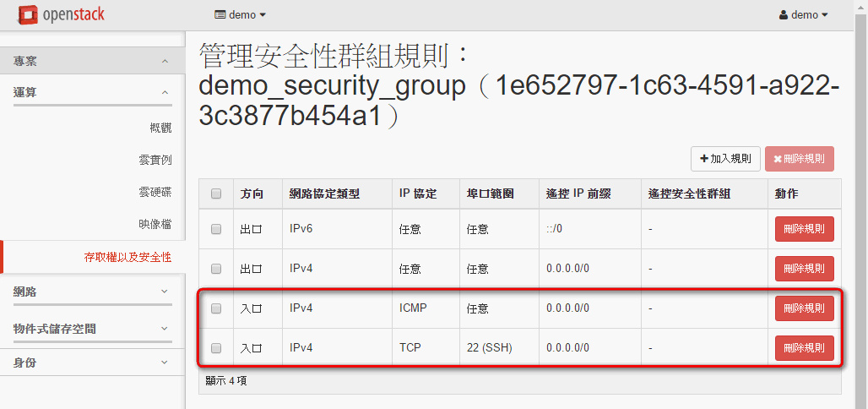Viewport: 868px width, 409px height.
Task: Open the demo project dropdown
Action: point(241,15)
